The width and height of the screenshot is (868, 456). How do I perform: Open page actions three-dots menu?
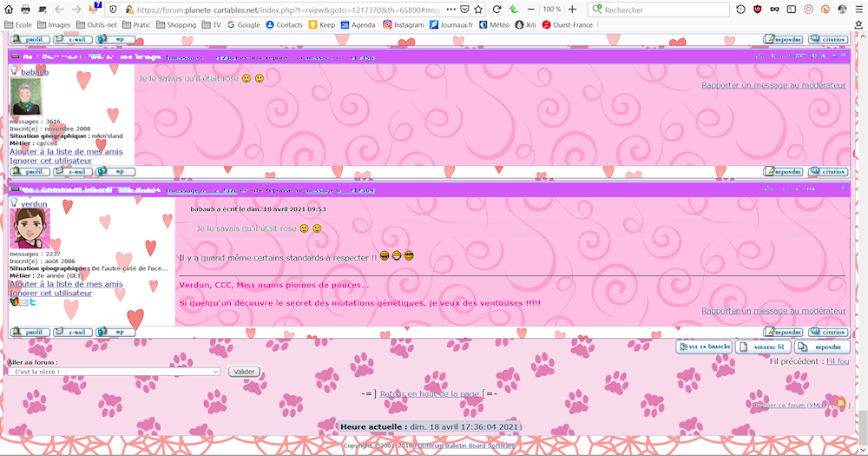click(451, 10)
